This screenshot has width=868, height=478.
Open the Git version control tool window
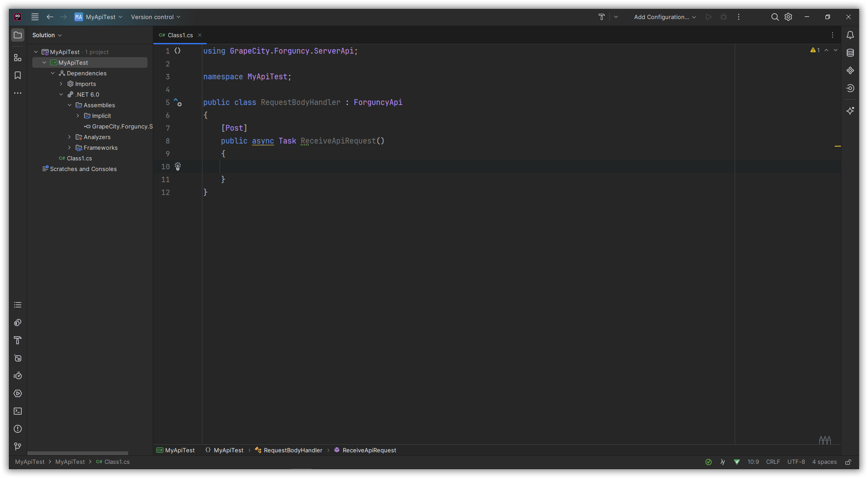(18, 447)
